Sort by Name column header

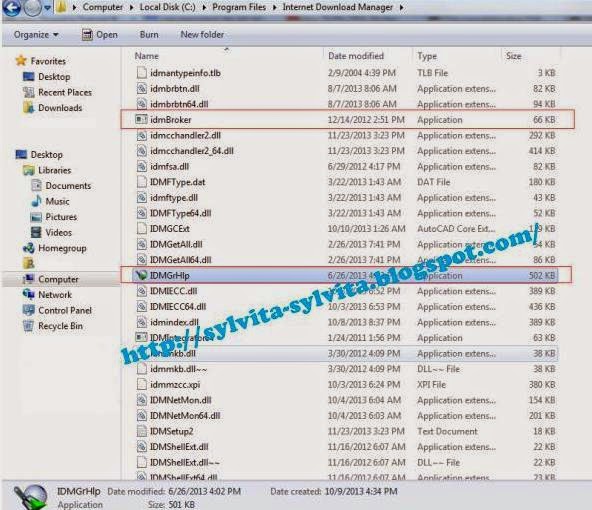coord(146,56)
